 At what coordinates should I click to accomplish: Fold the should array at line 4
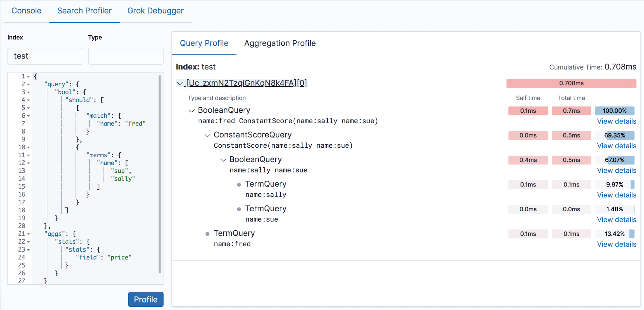(x=29, y=100)
